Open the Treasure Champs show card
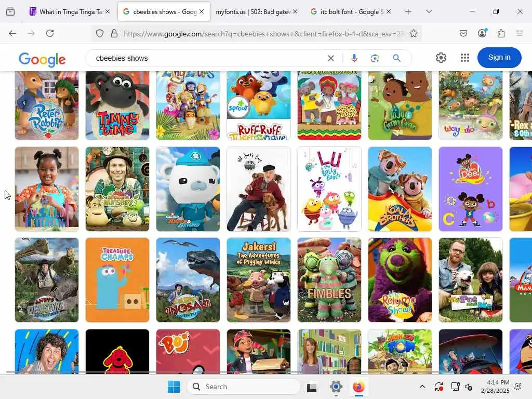 click(x=117, y=280)
